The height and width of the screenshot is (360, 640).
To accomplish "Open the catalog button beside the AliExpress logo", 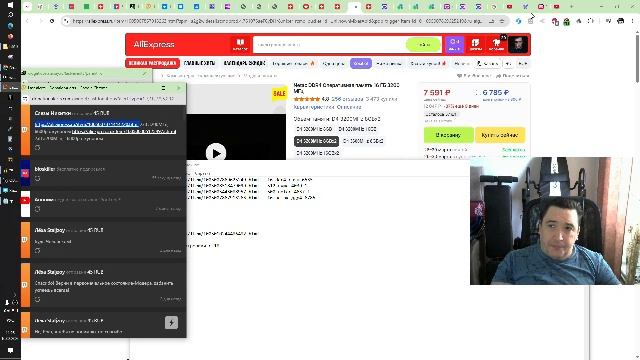I will 240,44.
